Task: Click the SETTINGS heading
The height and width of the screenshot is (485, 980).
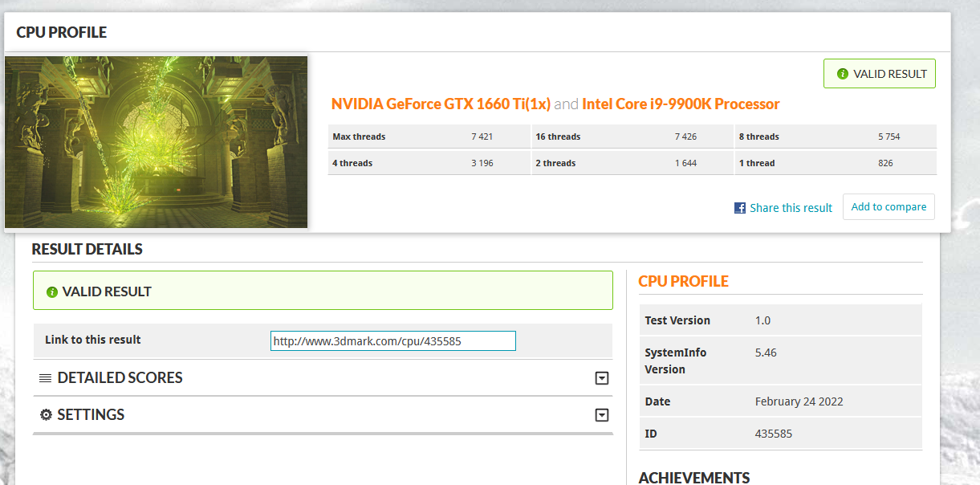Action: [91, 415]
